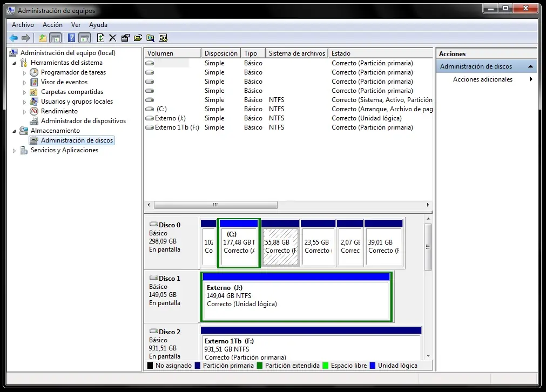Click the Herramientas del sistema tools icon
This screenshot has width=546, height=392.
[24, 63]
